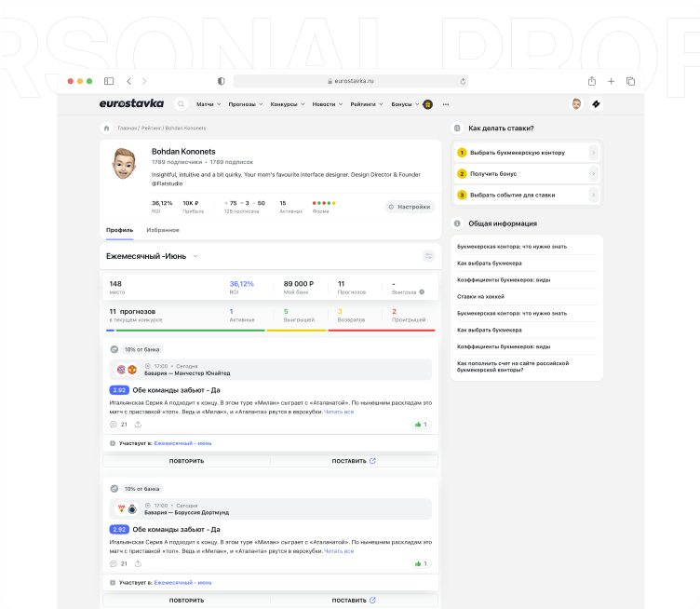Click the Safari address bar with eurostavka.ru
Screen dimensions: 700x609
point(351,81)
